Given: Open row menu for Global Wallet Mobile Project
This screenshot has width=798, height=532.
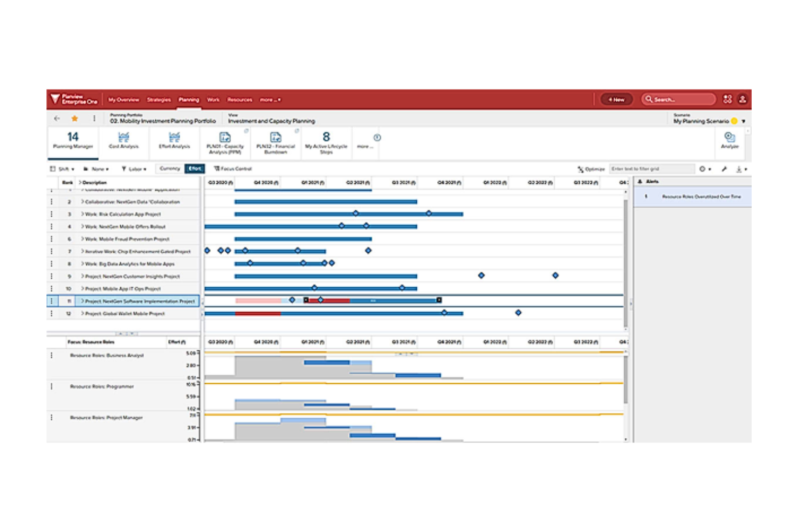Looking at the screenshot, I should [52, 313].
